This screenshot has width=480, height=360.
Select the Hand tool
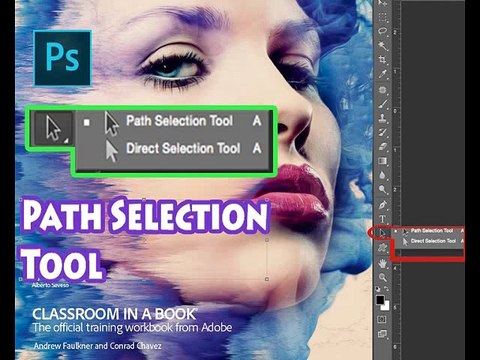tap(383, 263)
